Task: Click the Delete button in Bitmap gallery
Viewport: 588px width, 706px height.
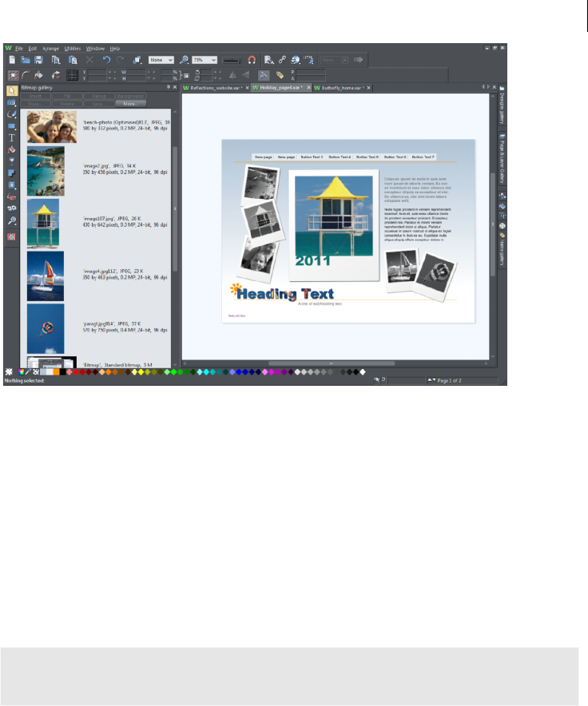Action: click(x=67, y=104)
